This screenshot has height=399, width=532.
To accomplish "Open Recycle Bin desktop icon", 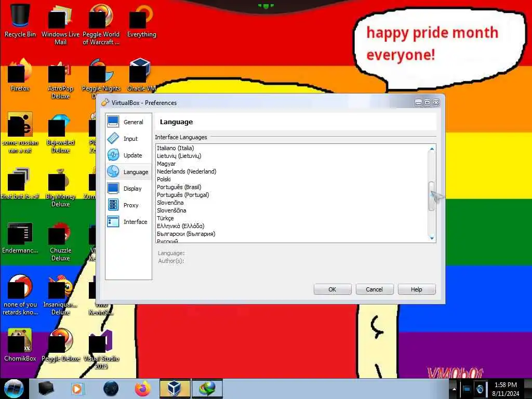I will coord(20,21).
